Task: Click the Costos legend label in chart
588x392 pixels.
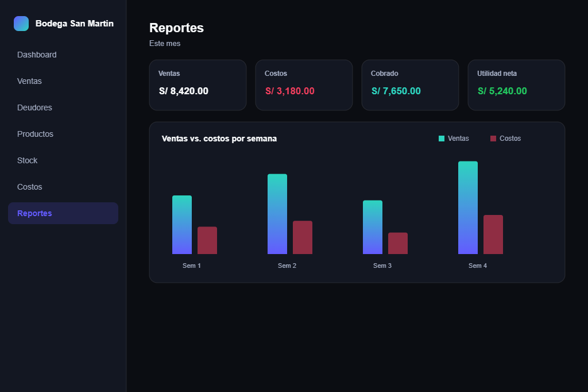Action: 510,139
